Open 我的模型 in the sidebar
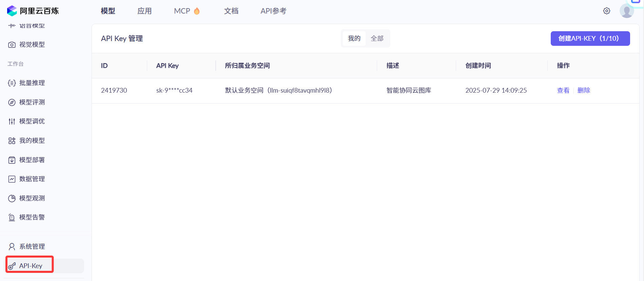Image resolution: width=644 pixels, height=281 pixels. [32, 141]
